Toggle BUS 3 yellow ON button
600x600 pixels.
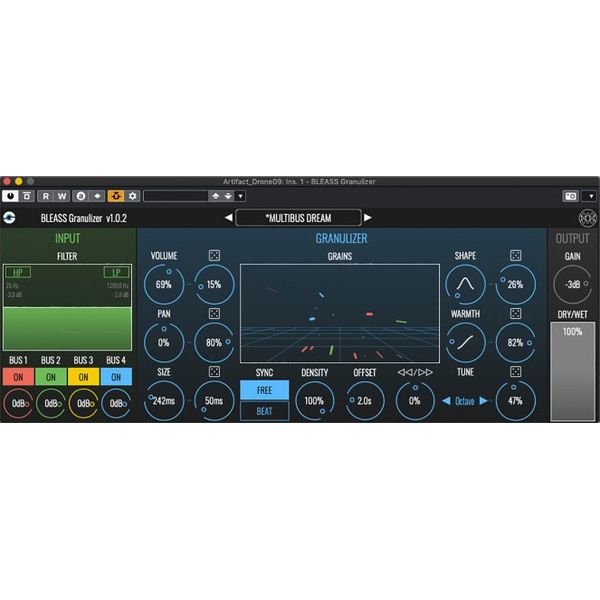[x=83, y=377]
